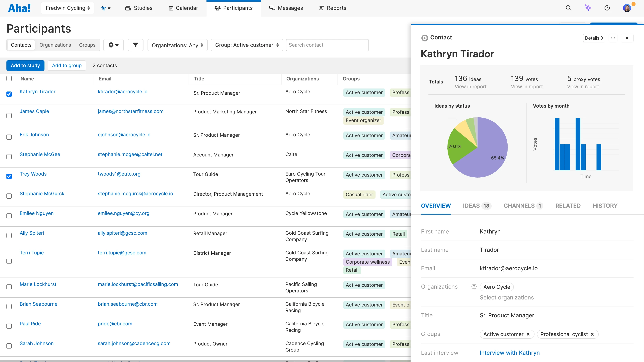This screenshot has height=362, width=644.
Task: Click the search magnifier icon
Action: pos(569,8)
